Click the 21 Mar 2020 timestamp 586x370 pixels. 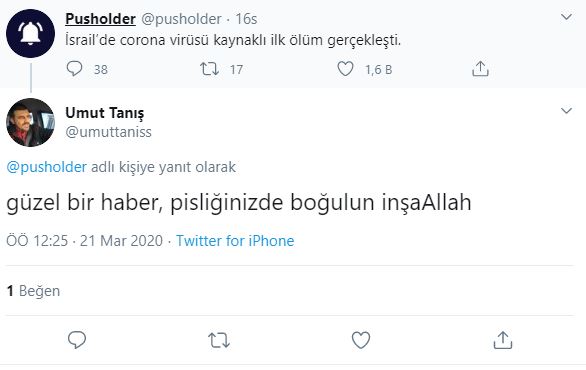pos(121,241)
